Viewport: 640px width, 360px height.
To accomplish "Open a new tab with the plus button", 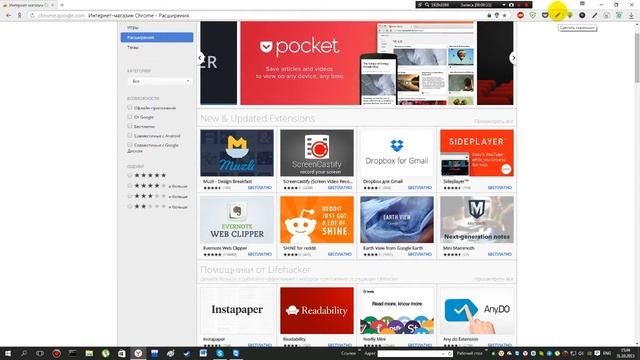I will coord(62,5).
